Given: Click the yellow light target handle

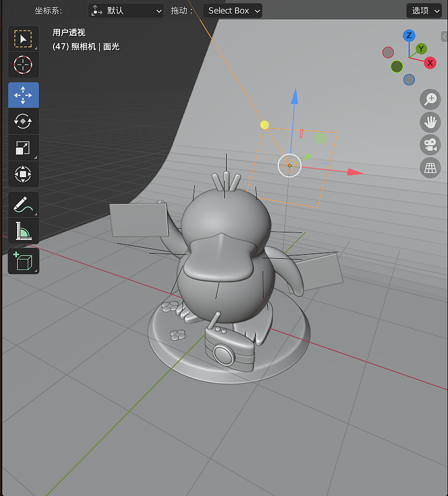Looking at the screenshot, I should point(265,125).
